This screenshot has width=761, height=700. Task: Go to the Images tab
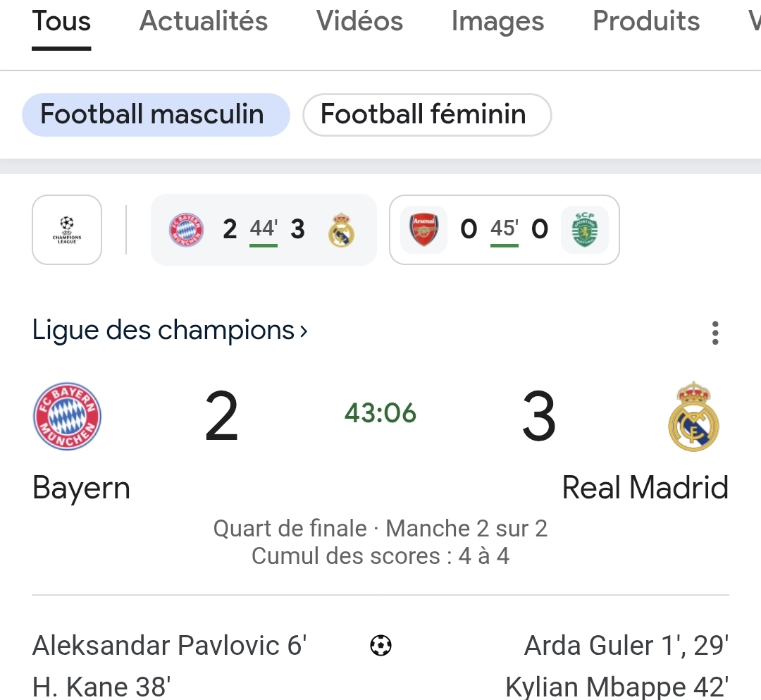497,21
